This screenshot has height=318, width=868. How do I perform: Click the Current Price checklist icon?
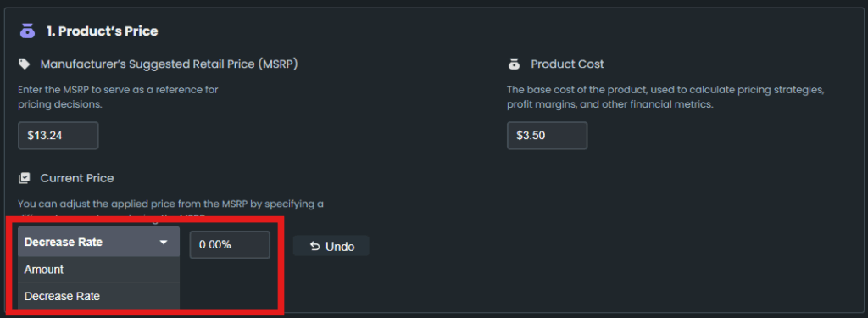[25, 178]
